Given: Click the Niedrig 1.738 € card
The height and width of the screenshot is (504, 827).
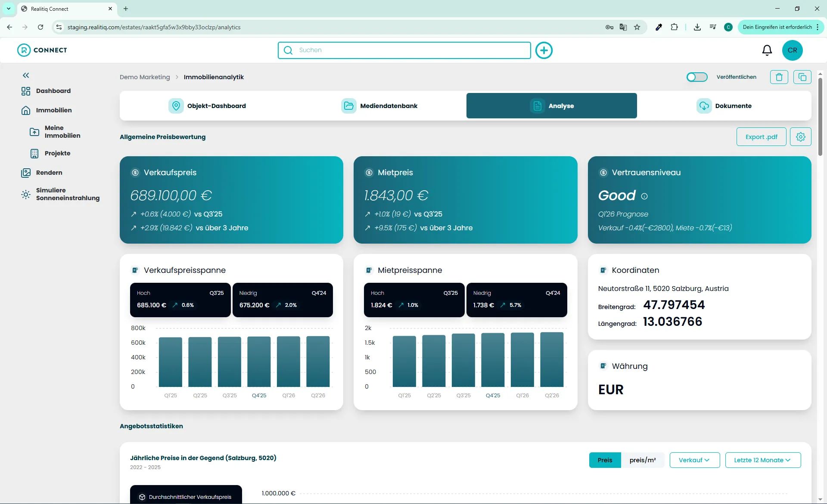Looking at the screenshot, I should click(x=516, y=300).
